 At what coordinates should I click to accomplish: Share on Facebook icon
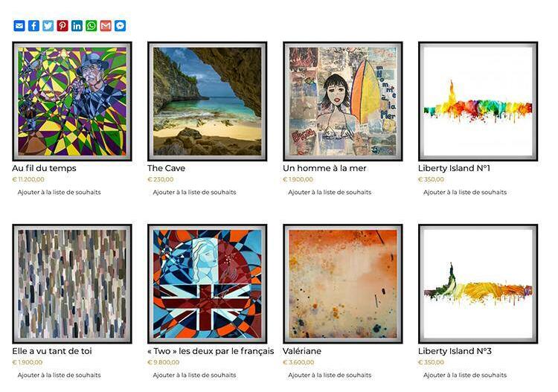(x=33, y=25)
